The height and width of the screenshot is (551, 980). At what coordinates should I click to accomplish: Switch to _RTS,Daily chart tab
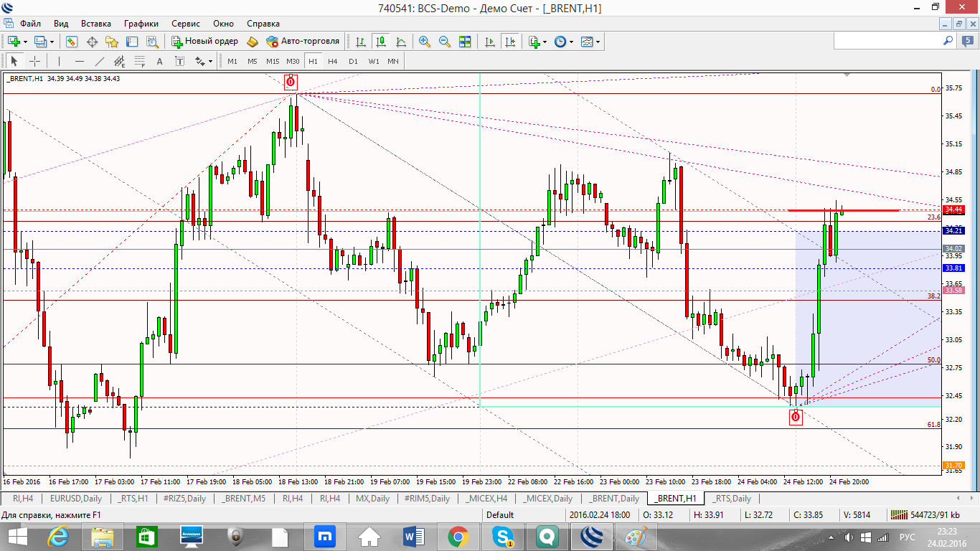(732, 498)
